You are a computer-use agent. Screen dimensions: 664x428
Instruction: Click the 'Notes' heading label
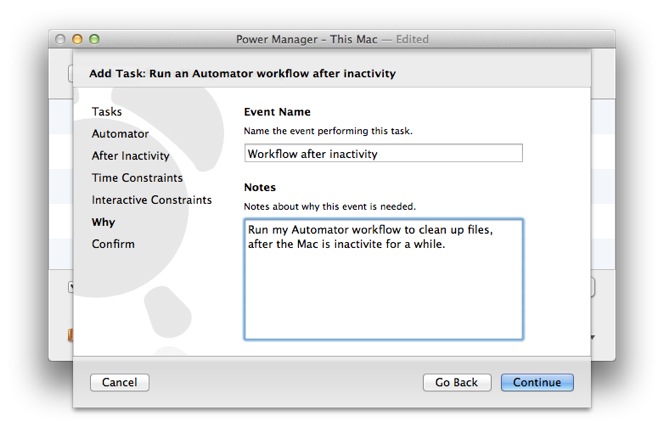click(260, 187)
